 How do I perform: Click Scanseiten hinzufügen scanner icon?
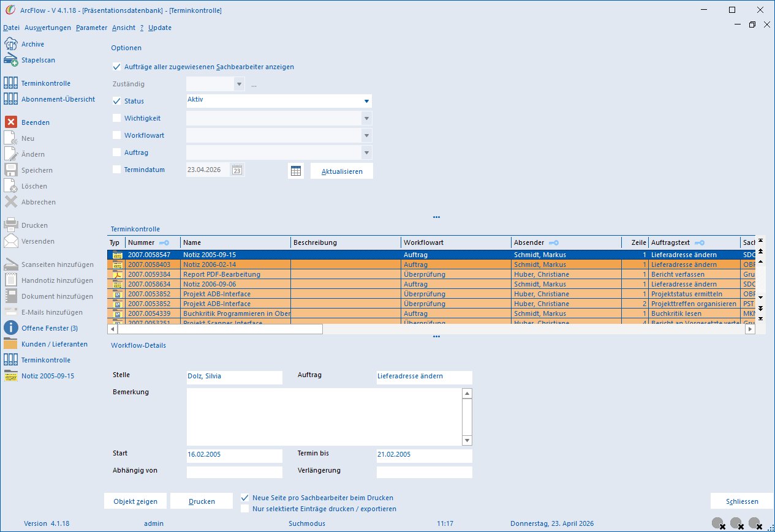[x=11, y=264]
